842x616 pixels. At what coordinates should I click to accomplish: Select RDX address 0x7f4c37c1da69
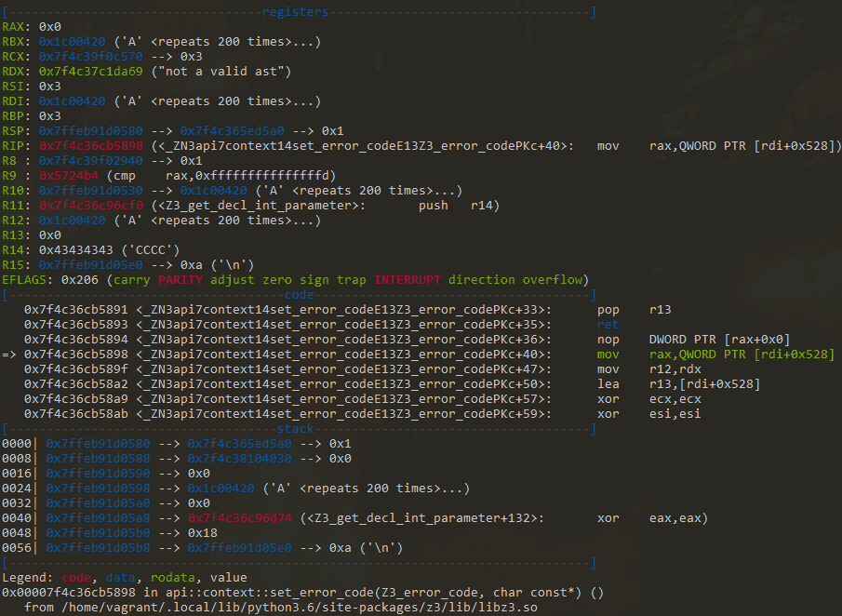tap(91, 72)
